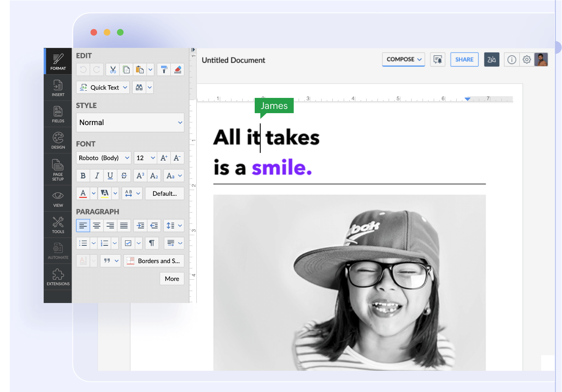Image resolution: width=562 pixels, height=392 pixels.
Task: Open the settings gear icon
Action: (526, 60)
